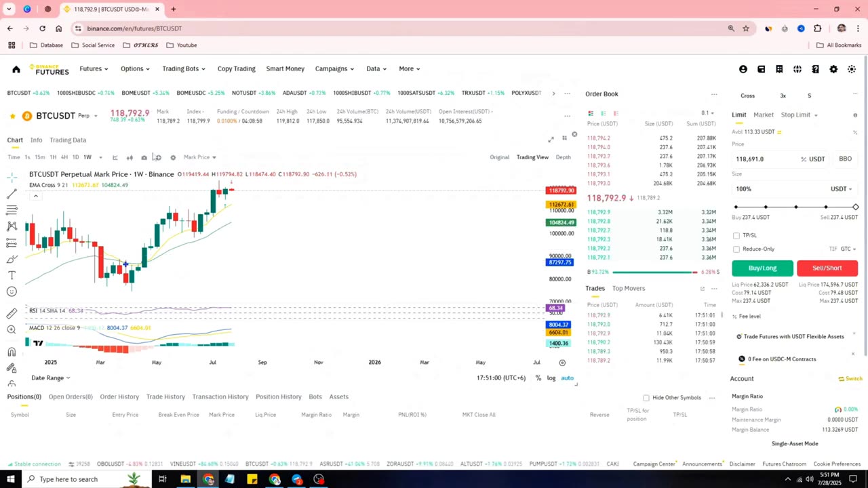868x488 pixels.
Task: Switch to the Trading Data tab
Action: pos(68,140)
